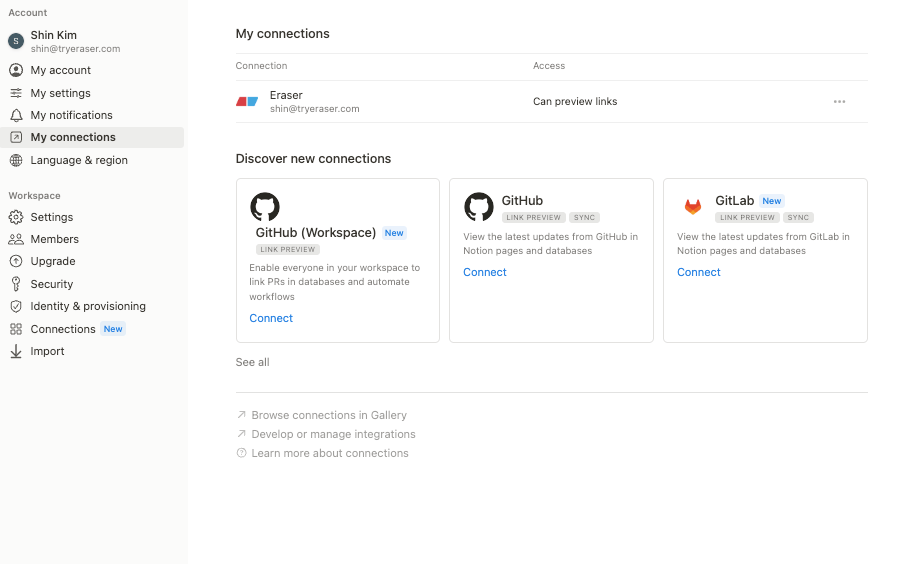Click the GitLab card title
This screenshot has width=912, height=564.
tap(735, 201)
